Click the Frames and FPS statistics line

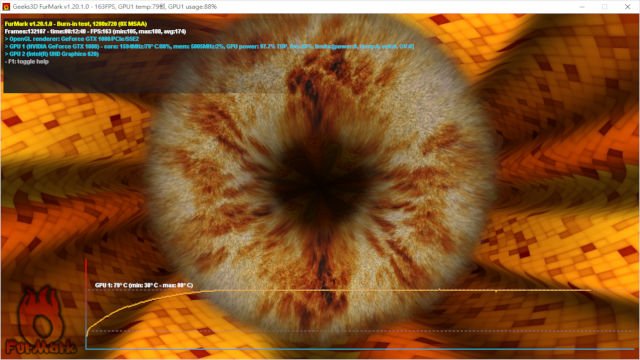[95, 31]
